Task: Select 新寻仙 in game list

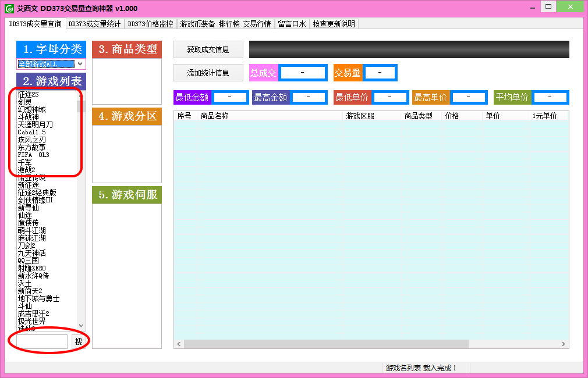Action: [28, 208]
